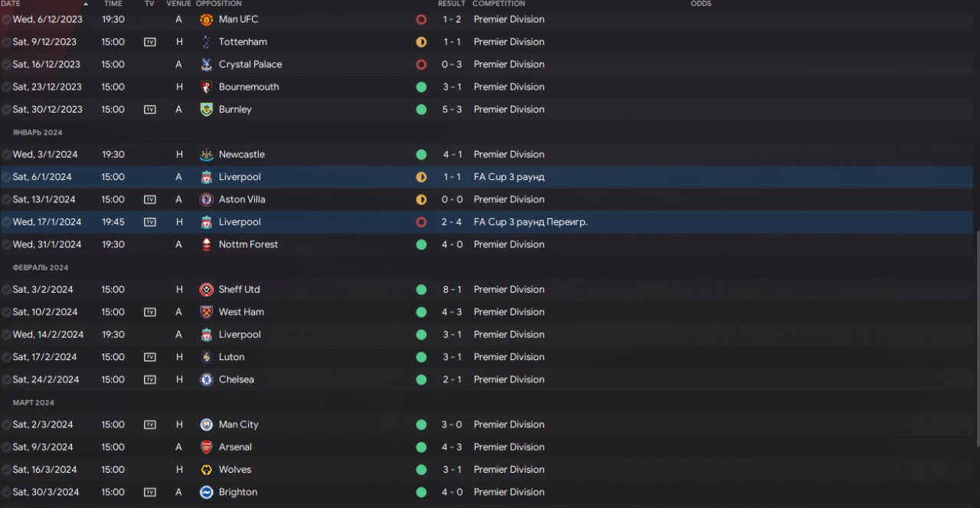Click the Man City club crest

coord(206,424)
